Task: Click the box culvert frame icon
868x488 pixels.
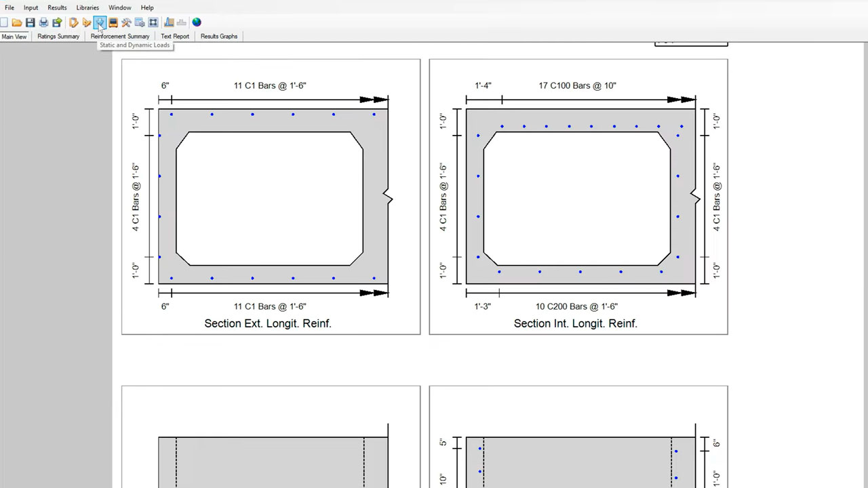Action: pos(153,22)
